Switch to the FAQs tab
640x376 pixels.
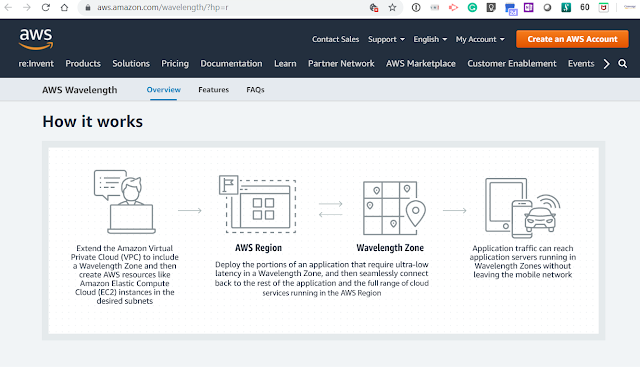point(256,89)
